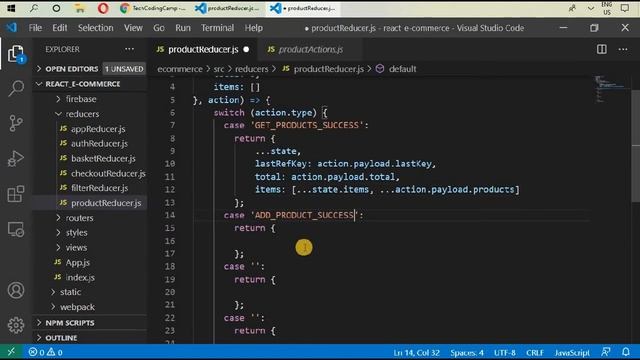Open errors and warnings count in status bar
Screen dimensions: 640x360
(45, 352)
